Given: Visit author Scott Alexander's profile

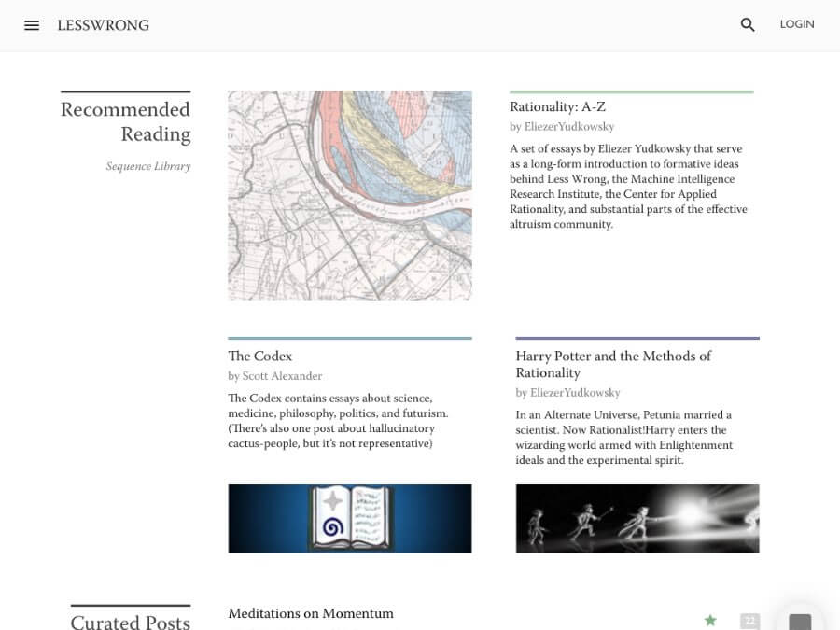Looking at the screenshot, I should (282, 376).
